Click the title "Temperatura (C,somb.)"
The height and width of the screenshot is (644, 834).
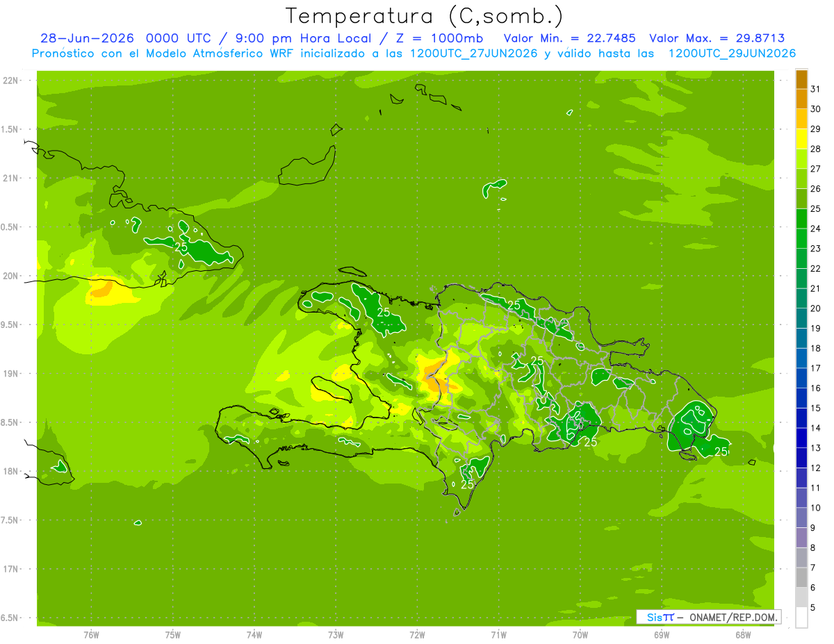[425, 16]
